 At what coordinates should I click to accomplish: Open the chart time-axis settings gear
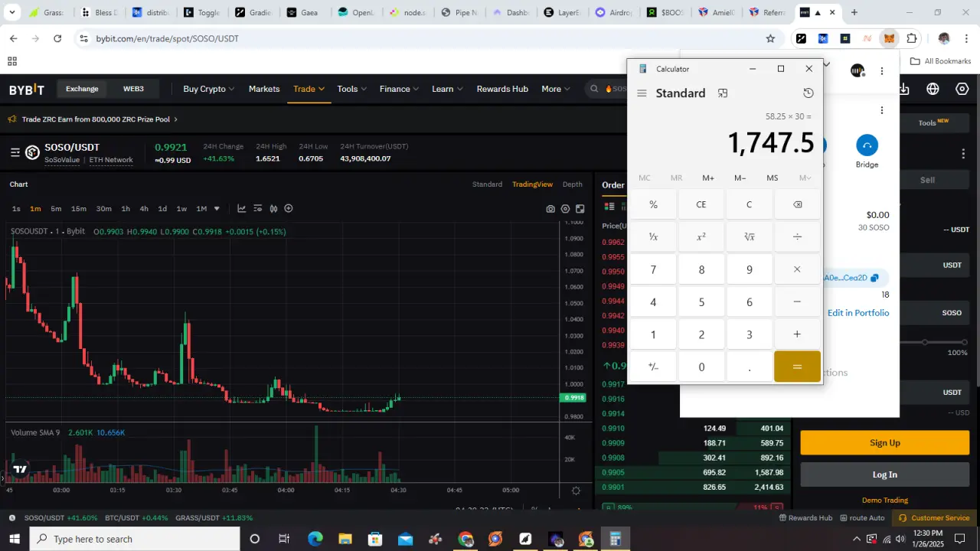click(576, 491)
